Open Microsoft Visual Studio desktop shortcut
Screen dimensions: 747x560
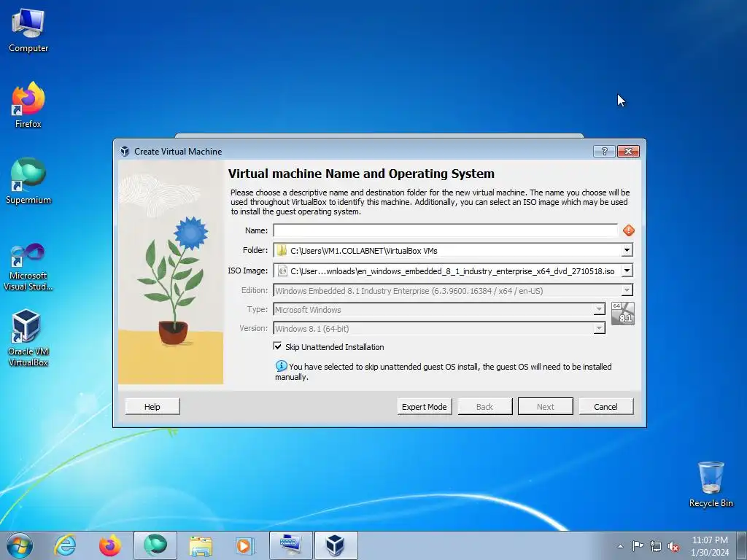[x=28, y=267]
